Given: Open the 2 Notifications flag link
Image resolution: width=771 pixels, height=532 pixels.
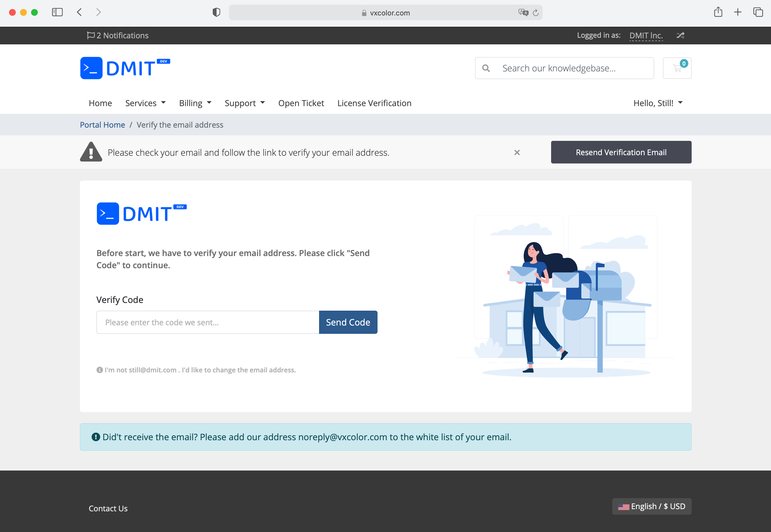Looking at the screenshot, I should 118,35.
